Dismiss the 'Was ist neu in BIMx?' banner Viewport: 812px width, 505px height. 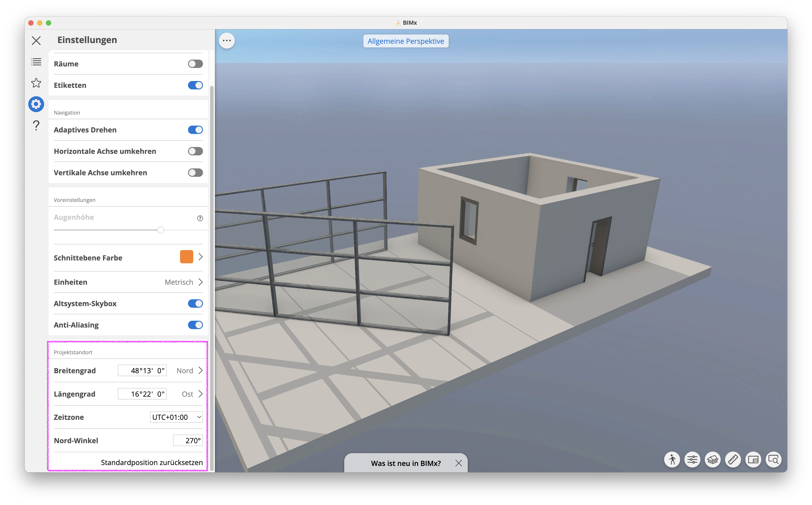click(459, 463)
